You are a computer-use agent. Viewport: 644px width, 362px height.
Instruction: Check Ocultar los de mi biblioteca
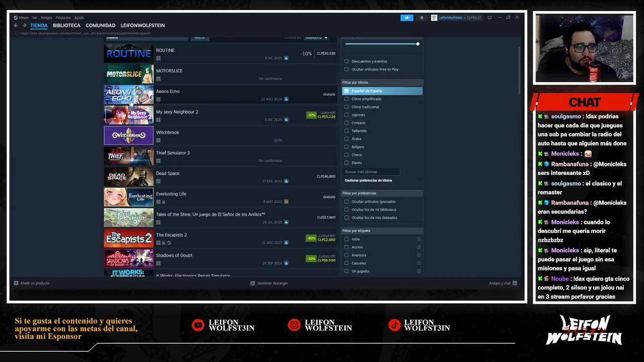346,210
